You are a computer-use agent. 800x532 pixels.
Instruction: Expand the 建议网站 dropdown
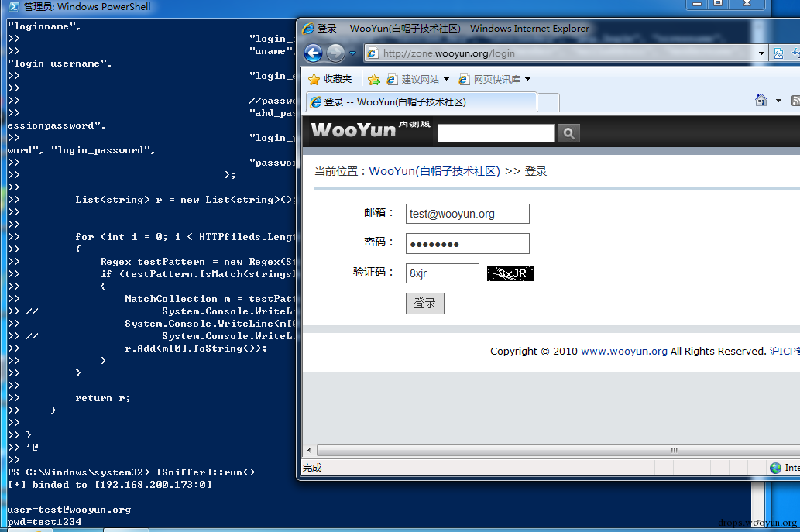click(x=446, y=79)
